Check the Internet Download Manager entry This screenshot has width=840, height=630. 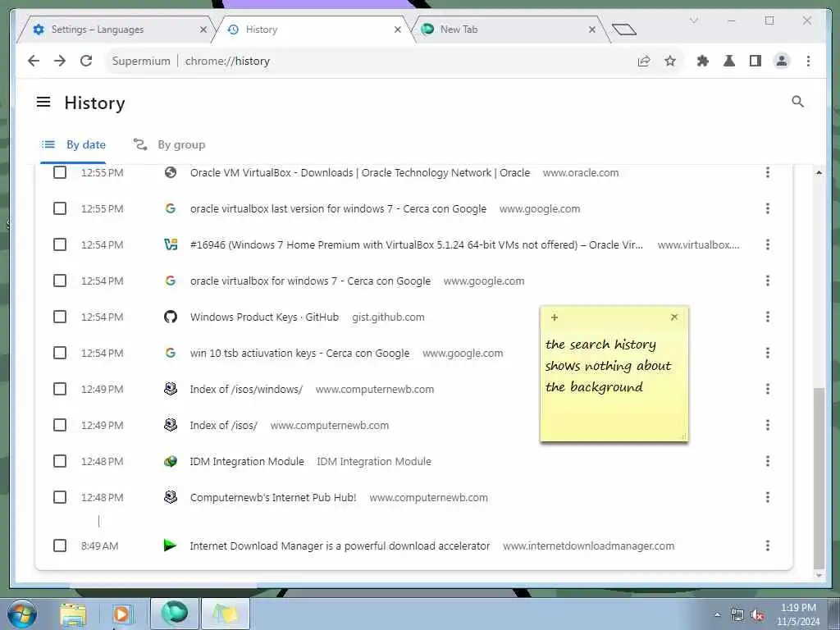tap(60, 546)
